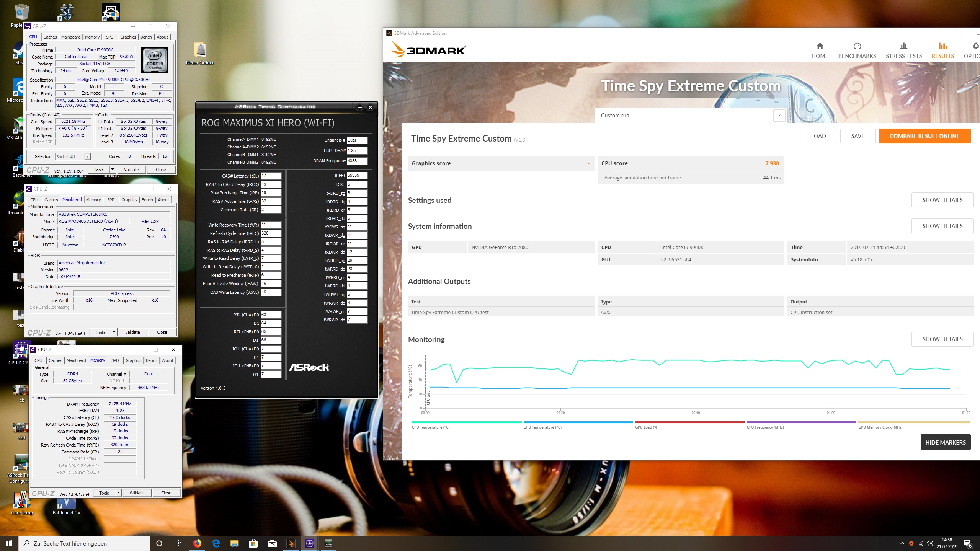Screen dimensions: 980x551
Task: Open Stress Tests section icon
Action: pos(903,46)
